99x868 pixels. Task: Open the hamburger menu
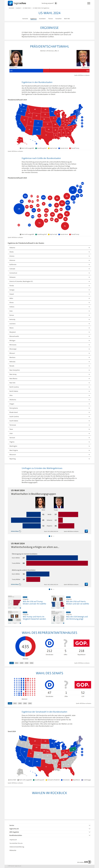click(89, 3)
